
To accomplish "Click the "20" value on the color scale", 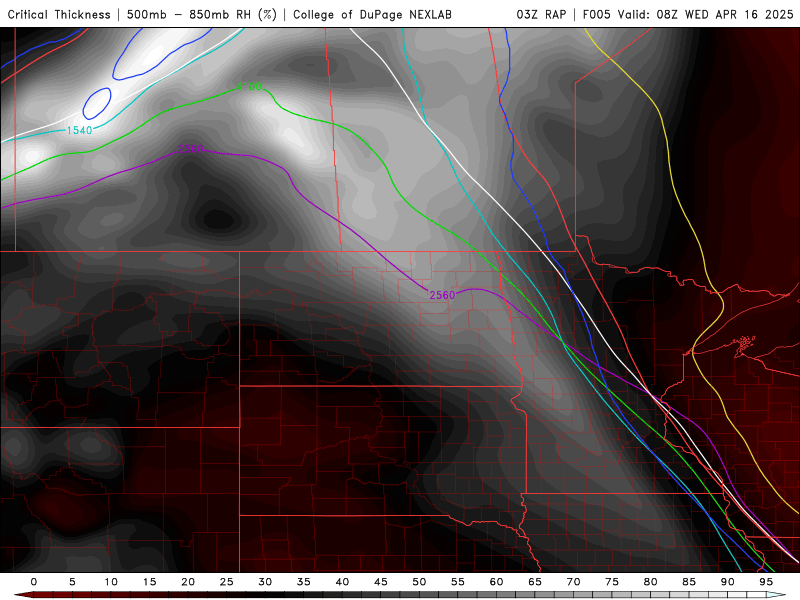I will click(x=188, y=582).
